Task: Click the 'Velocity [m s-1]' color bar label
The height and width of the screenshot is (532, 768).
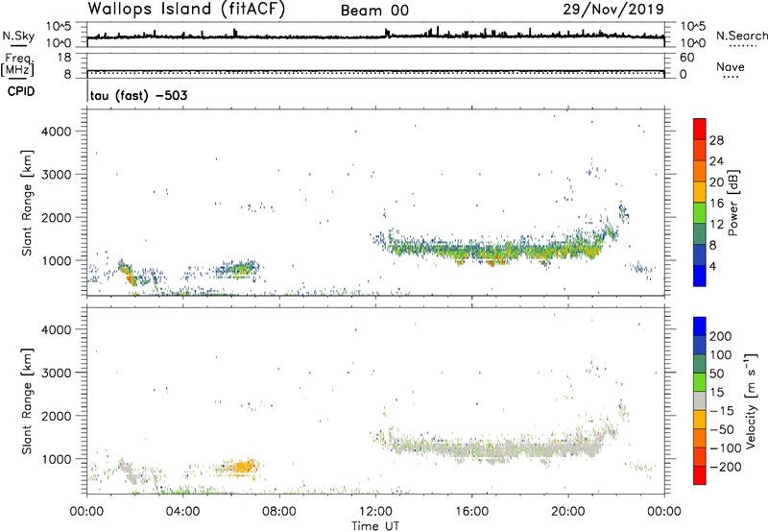Action: [750, 400]
